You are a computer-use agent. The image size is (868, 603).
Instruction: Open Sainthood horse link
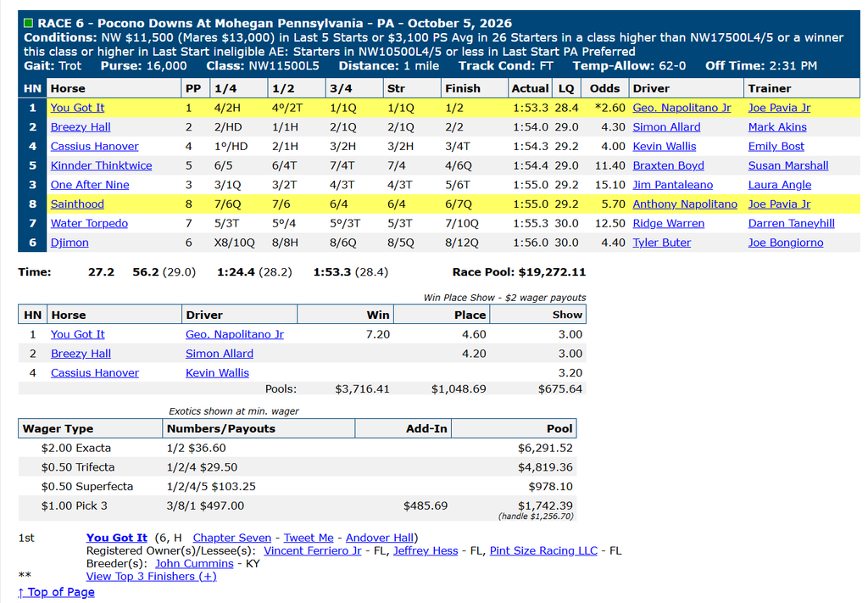77,204
